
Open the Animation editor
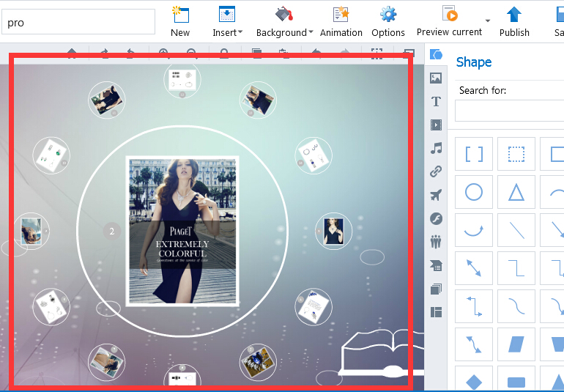pyautogui.click(x=341, y=22)
